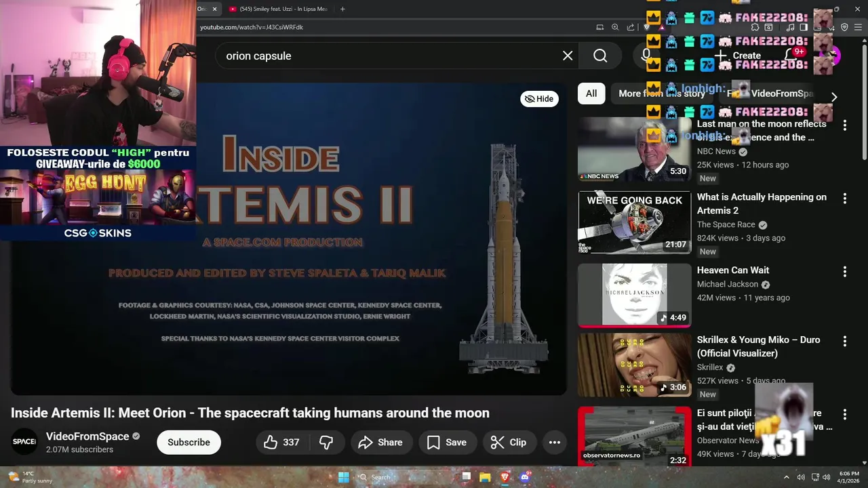Open Brave browser taskbar icon
Screen dimensions: 868x488
(x=505, y=477)
